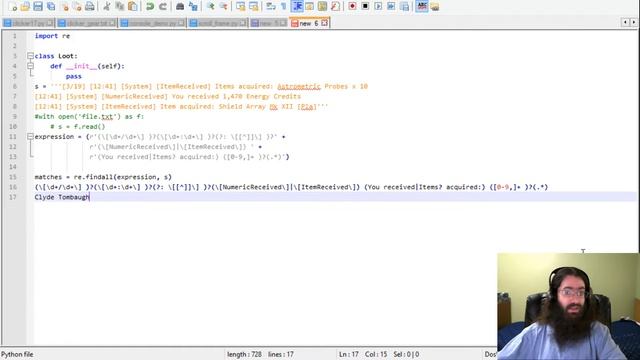Save the current file using floppy icon
The width and height of the screenshot is (640, 360).
pyautogui.click(x=38, y=7)
